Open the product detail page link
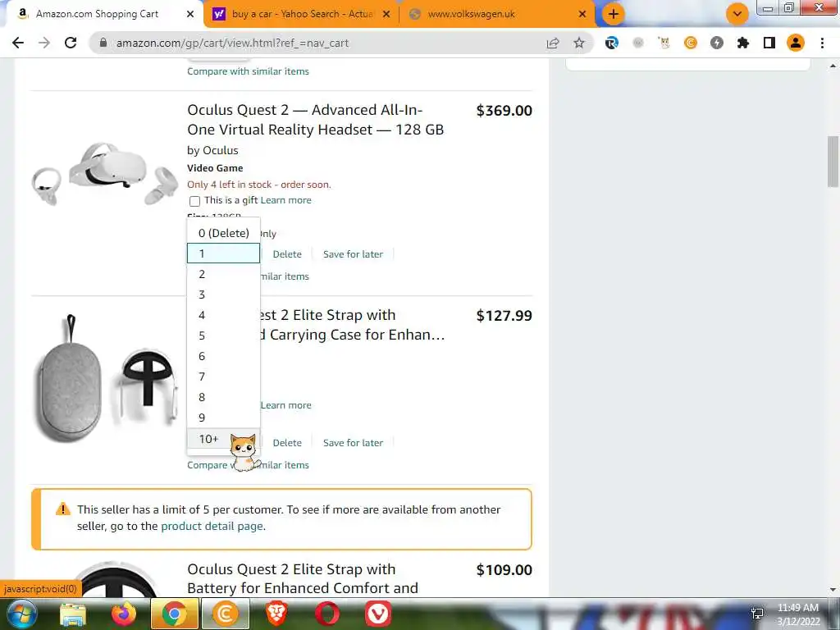This screenshot has height=630, width=840. click(212, 526)
